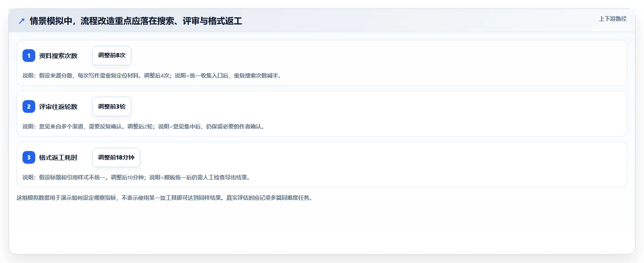Click the 资料搜索次数 title
The width and height of the screenshot is (644, 263).
[x=58, y=56]
